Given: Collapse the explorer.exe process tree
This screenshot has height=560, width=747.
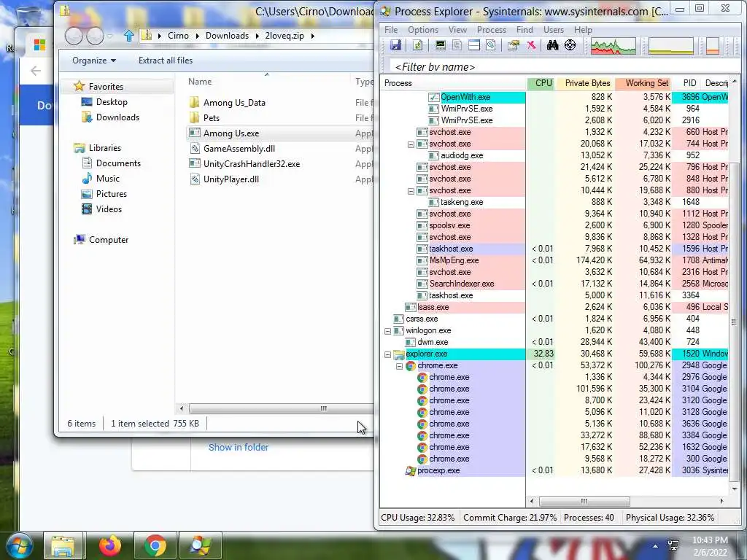Looking at the screenshot, I should point(388,354).
